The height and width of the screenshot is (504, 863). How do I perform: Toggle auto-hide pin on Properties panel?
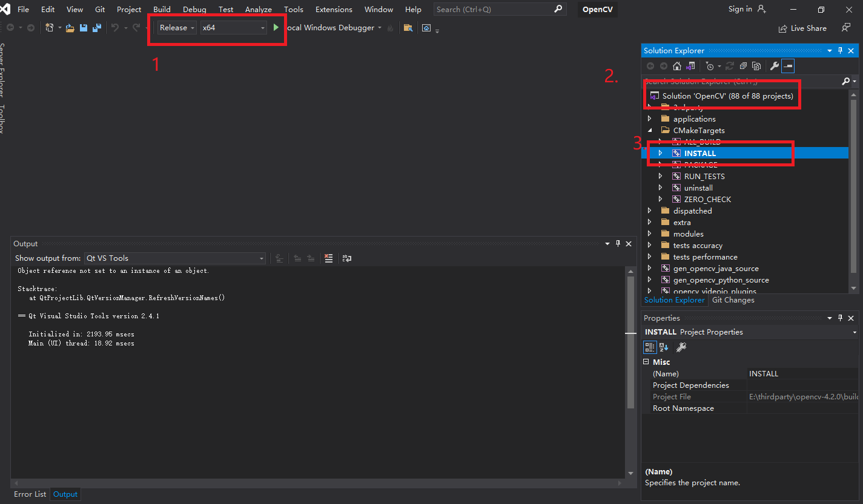[x=840, y=318]
